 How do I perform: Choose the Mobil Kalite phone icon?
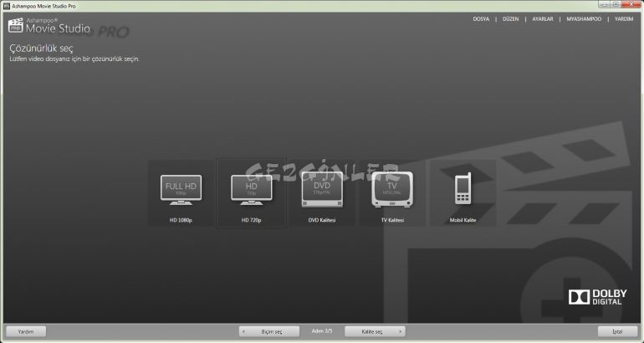(463, 188)
